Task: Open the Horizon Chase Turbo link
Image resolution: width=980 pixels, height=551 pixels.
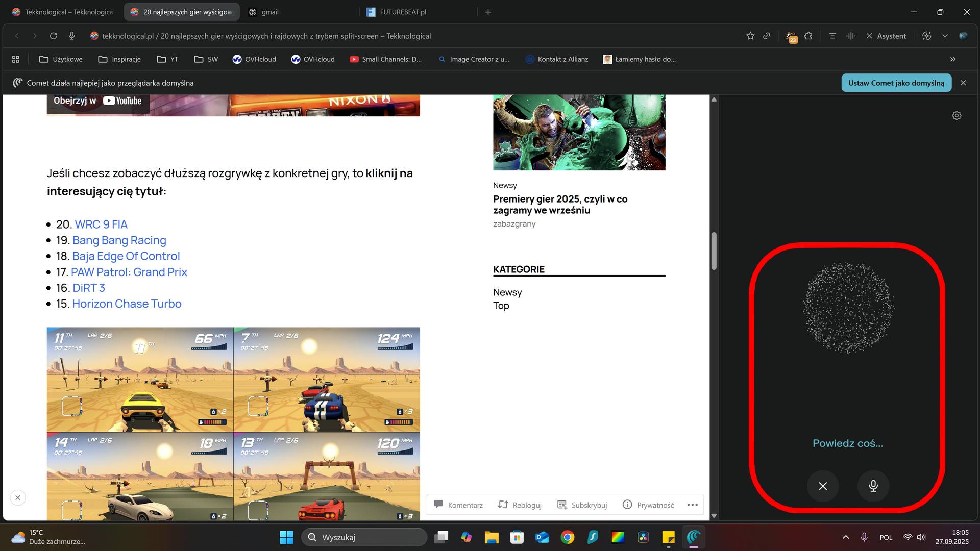Action: (x=127, y=304)
